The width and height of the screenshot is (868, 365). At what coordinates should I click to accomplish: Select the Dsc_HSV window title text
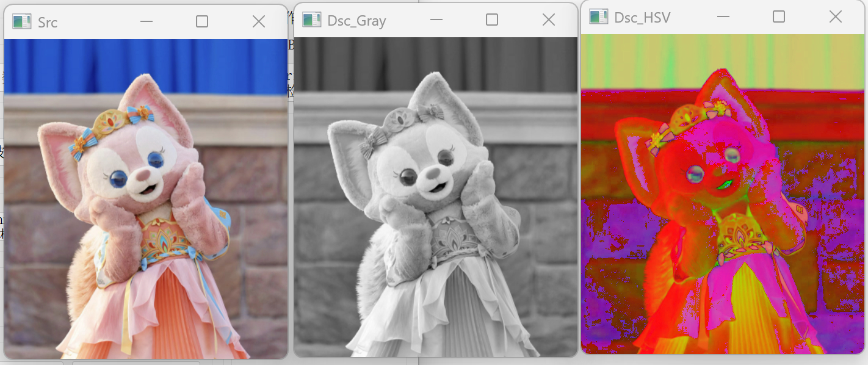642,18
